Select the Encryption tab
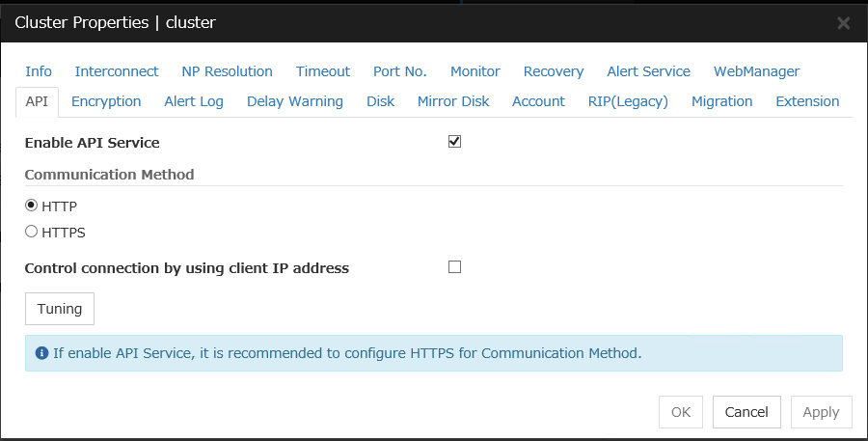 106,101
